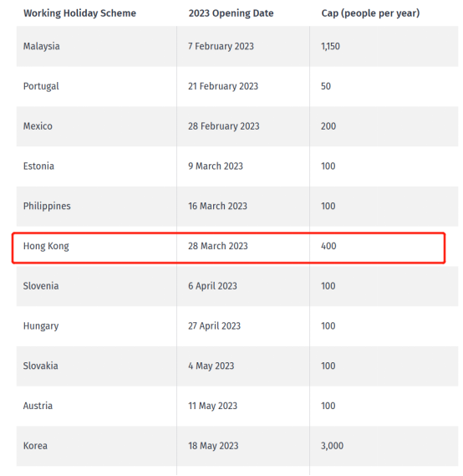Select the 1,150 cap value
This screenshot has height=476, width=463.
(330, 46)
